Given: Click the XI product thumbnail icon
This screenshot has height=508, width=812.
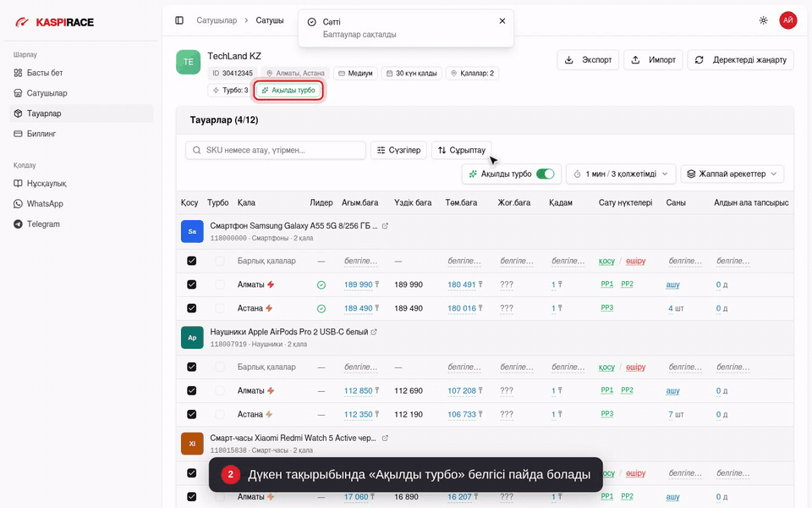Looking at the screenshot, I should pyautogui.click(x=192, y=444).
